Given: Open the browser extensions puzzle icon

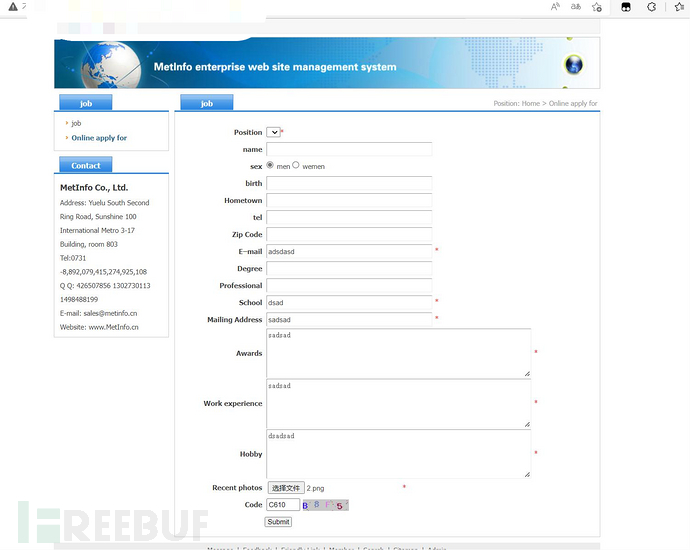Looking at the screenshot, I should tap(652, 7).
